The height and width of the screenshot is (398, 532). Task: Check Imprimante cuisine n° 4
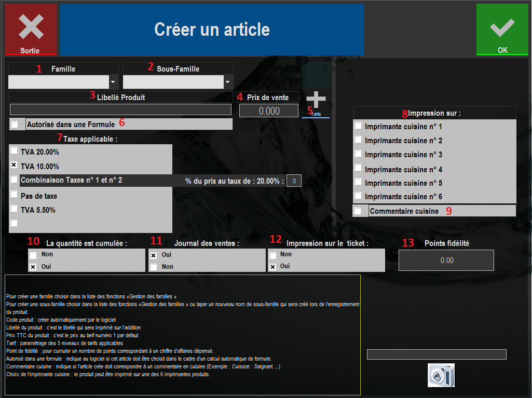(358, 168)
